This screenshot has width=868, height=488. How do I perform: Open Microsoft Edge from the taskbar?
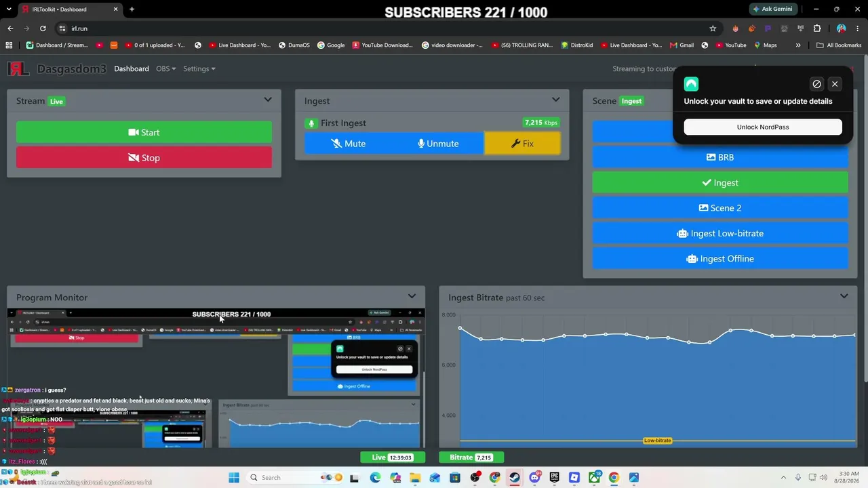click(376, 478)
